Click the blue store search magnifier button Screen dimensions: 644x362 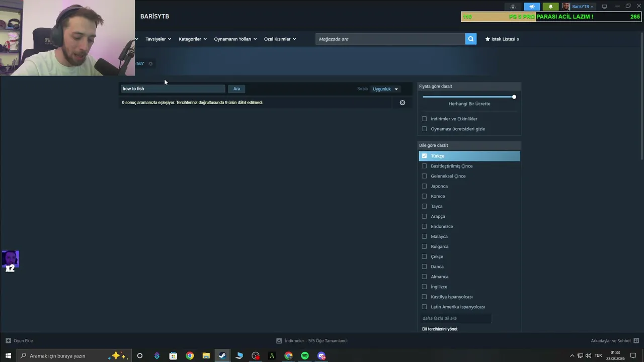pos(470,39)
